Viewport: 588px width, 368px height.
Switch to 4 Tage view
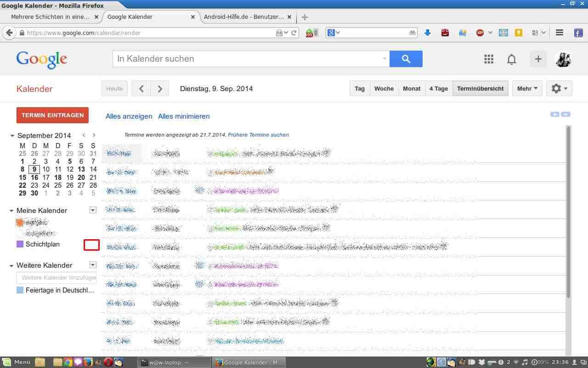click(439, 89)
